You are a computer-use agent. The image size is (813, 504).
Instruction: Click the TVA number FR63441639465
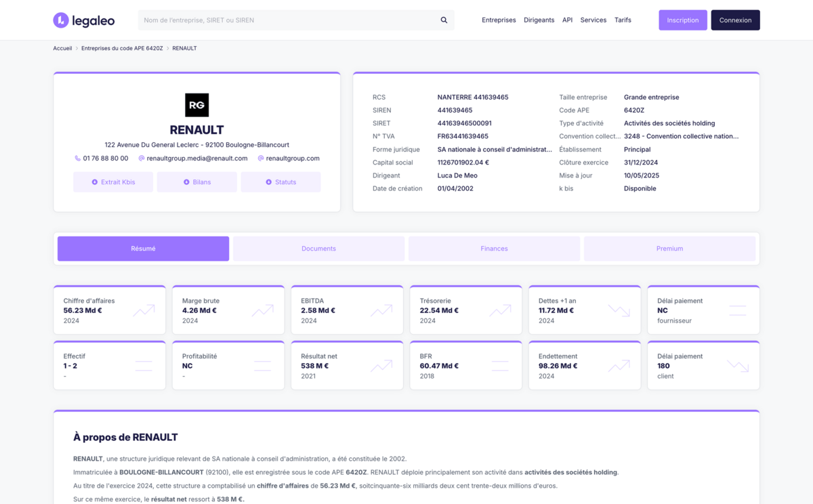(x=463, y=136)
